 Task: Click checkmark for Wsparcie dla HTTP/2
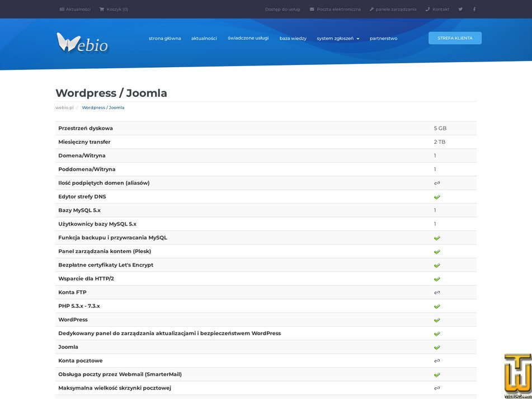coord(437,279)
